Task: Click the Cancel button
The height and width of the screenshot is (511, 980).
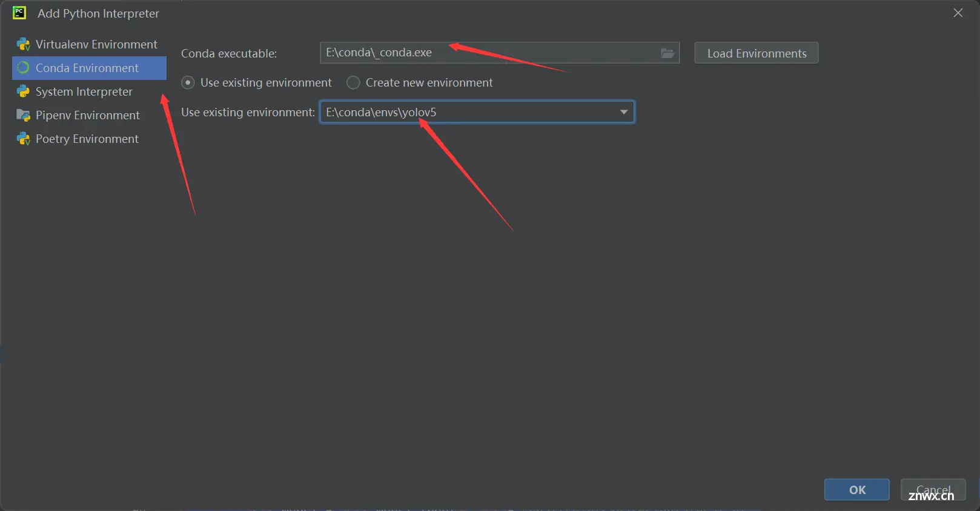Action: point(933,490)
